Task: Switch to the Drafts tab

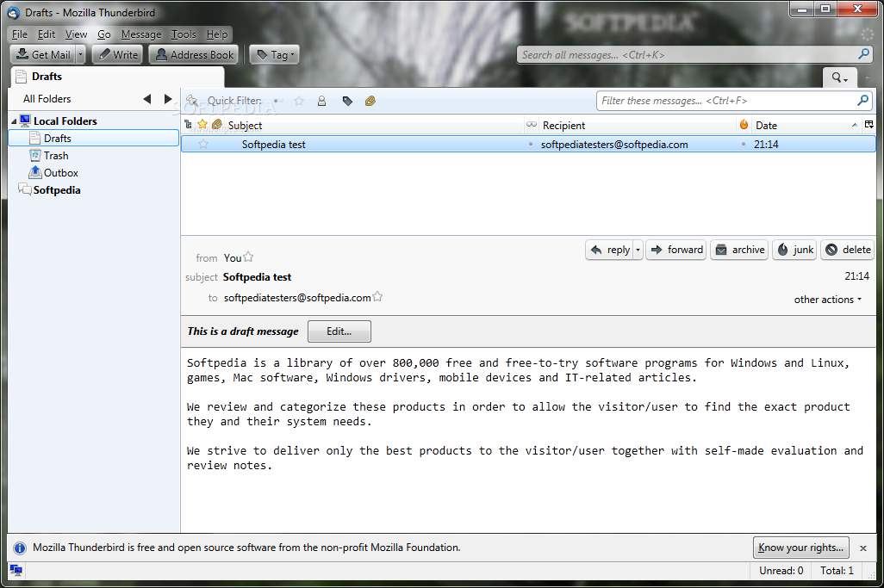Action: point(117,77)
